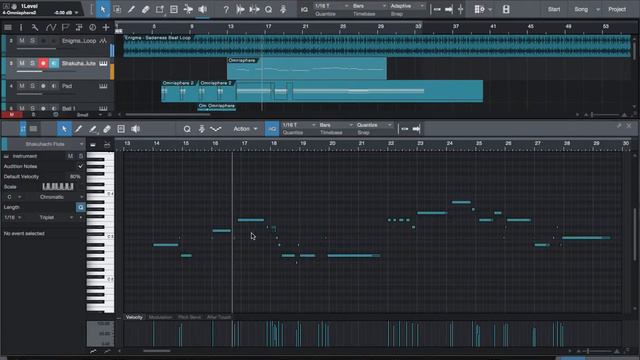This screenshot has width=640, height=360.
Task: Open the Adaptive Snap dropdown
Action: click(x=407, y=6)
